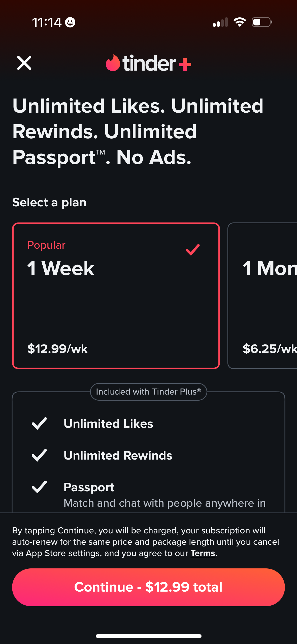Tap the red selected checkmark on 1 Week

193,250
